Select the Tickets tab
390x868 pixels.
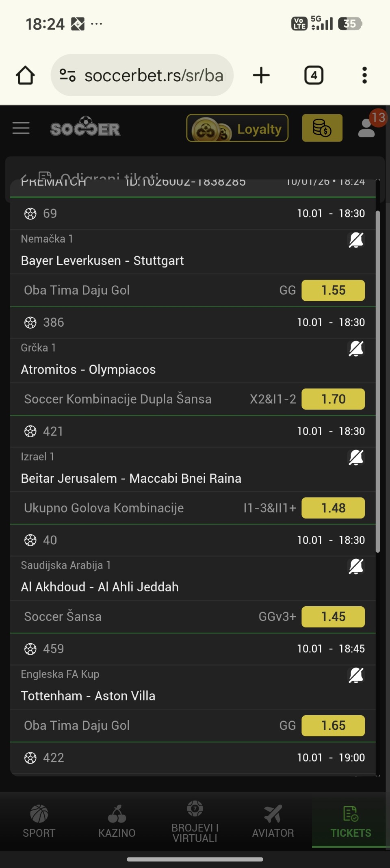click(351, 822)
